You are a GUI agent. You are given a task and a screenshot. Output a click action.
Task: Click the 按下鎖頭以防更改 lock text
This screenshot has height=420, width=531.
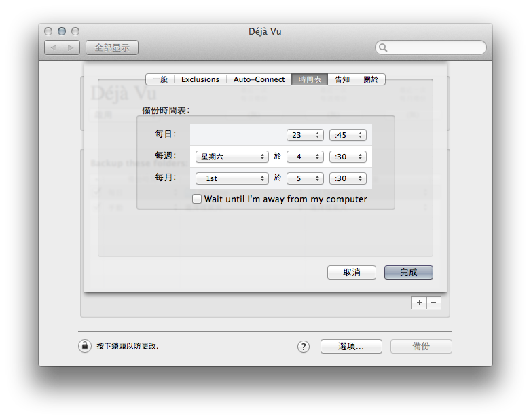[x=128, y=346]
